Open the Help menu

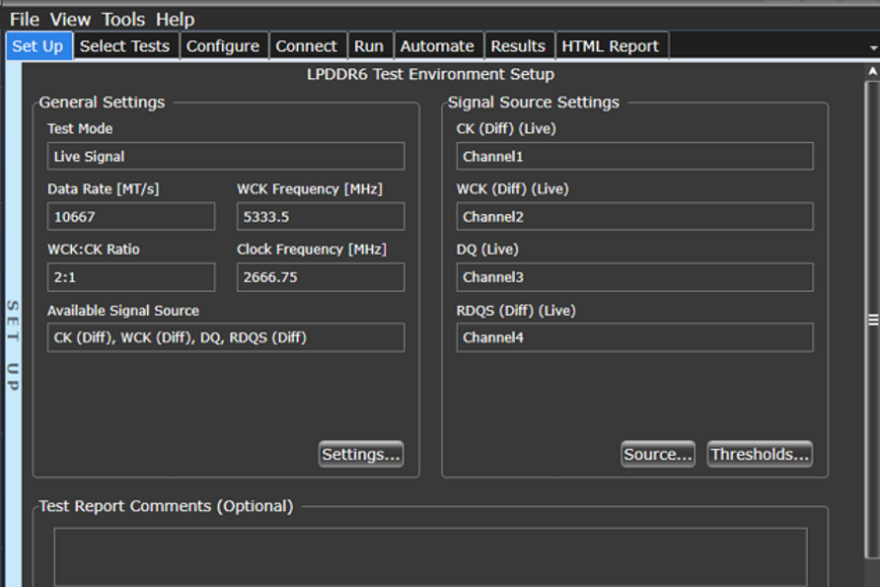[175, 19]
